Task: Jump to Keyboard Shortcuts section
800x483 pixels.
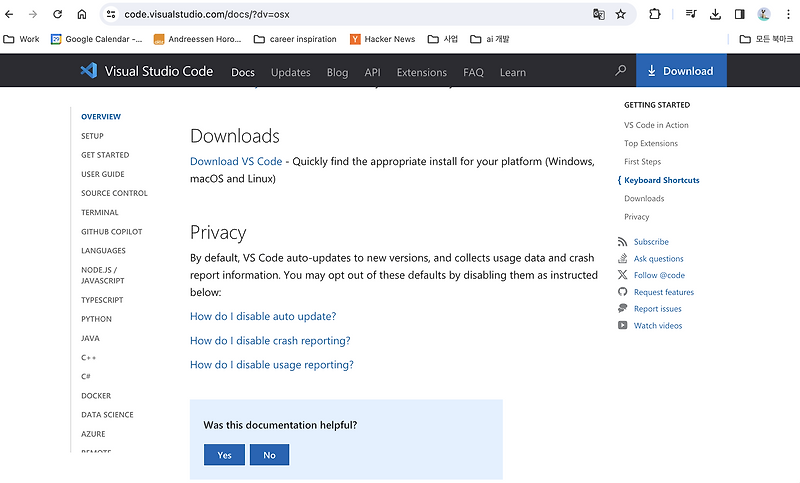Action: (x=662, y=180)
